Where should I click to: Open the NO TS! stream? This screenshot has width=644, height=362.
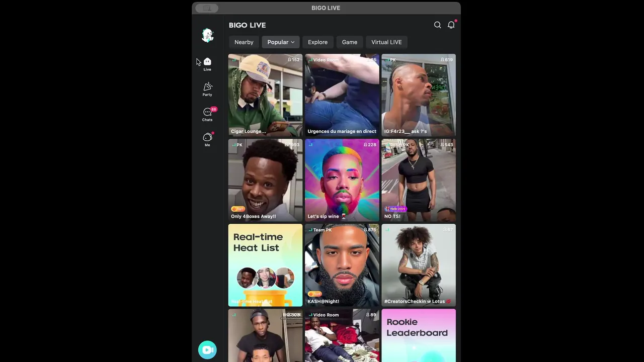coord(419,180)
